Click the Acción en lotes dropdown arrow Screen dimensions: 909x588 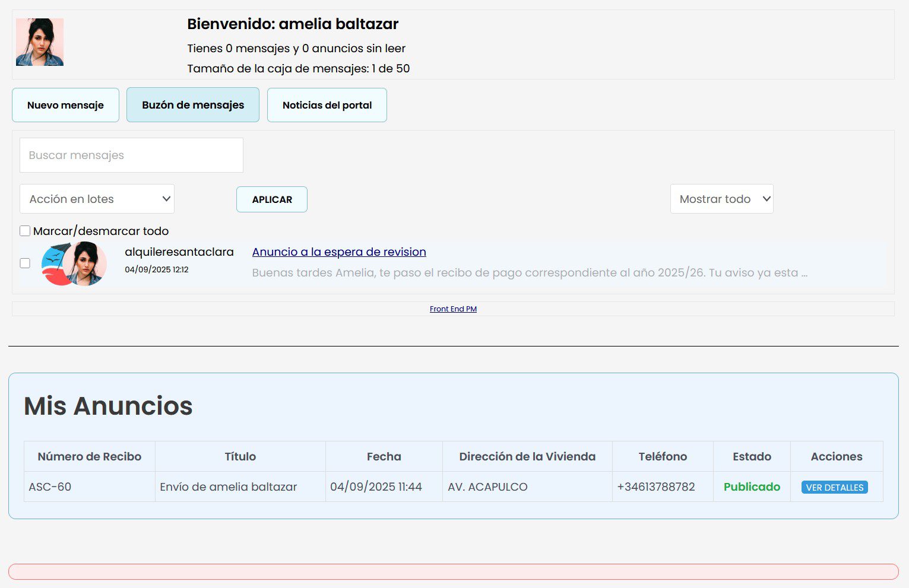tap(166, 199)
